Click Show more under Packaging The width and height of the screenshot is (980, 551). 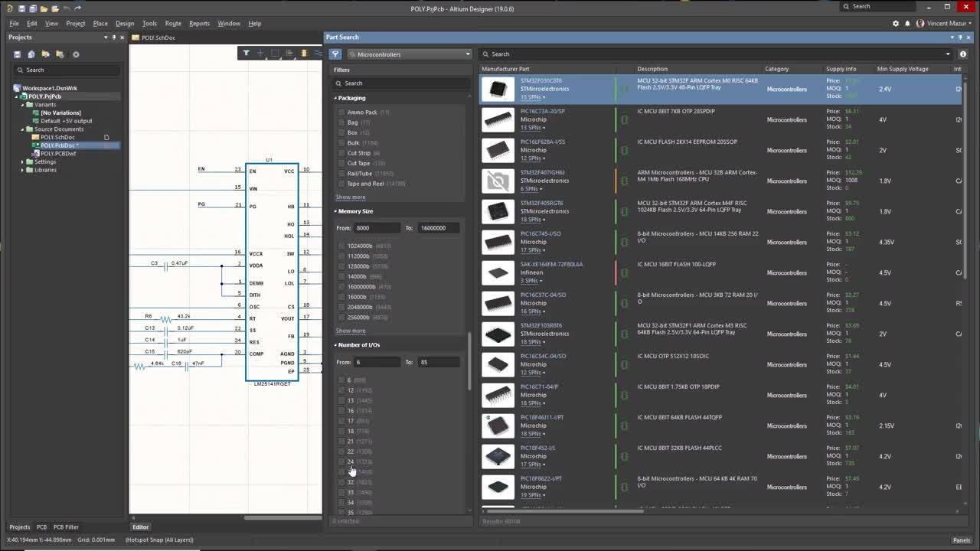pyautogui.click(x=351, y=197)
